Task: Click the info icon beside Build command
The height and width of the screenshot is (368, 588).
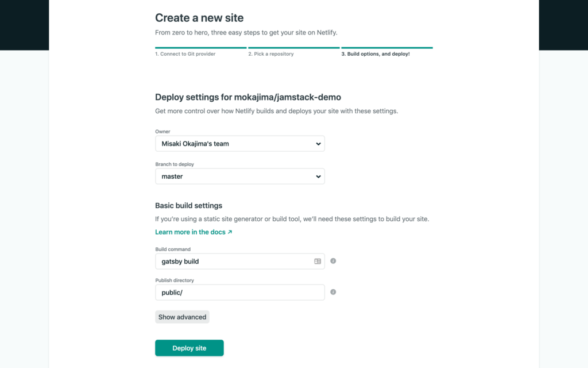Action: (x=333, y=261)
